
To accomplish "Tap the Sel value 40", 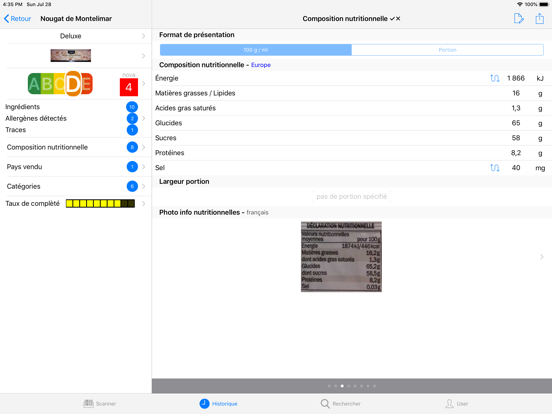I will tap(516, 168).
